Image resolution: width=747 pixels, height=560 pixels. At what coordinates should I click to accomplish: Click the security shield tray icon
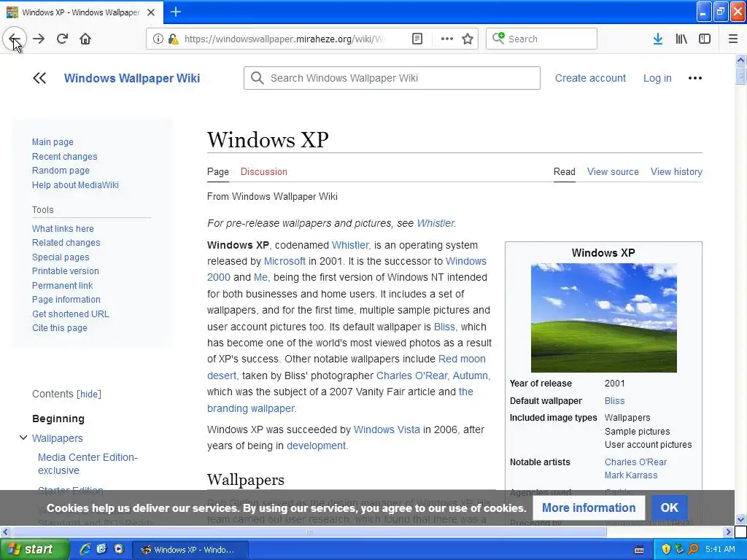[666, 550]
